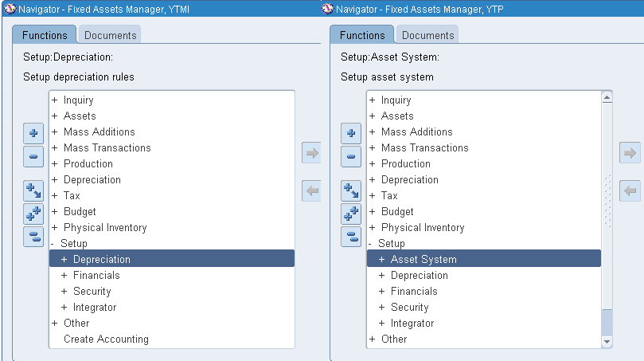The image size is (644, 361).
Task: Expand Mass Transactions in YTMI navigator
Action: click(x=55, y=148)
